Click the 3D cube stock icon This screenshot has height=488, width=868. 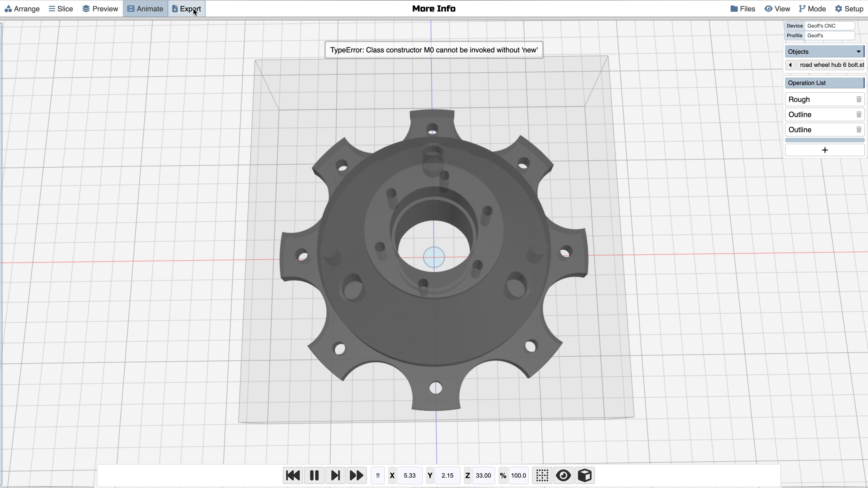pos(585,475)
